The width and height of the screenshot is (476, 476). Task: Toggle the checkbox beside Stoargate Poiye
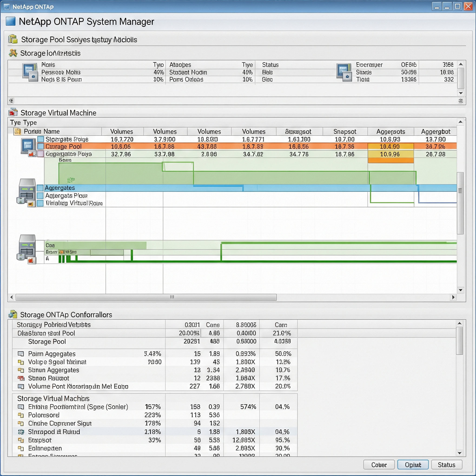[x=40, y=139]
